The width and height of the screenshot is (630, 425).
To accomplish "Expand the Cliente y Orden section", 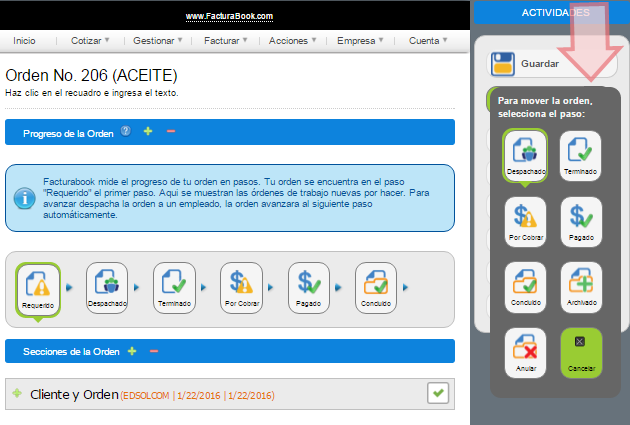I will coord(17,393).
